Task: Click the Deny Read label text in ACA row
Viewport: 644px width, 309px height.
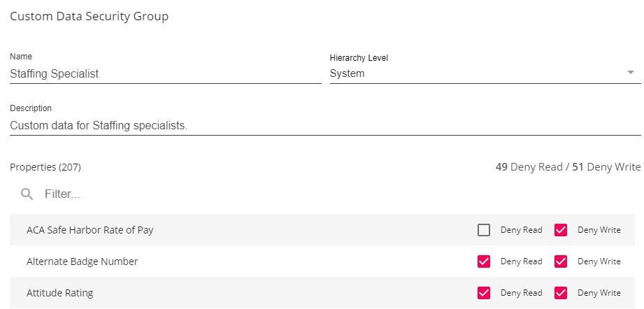Action: (x=521, y=230)
